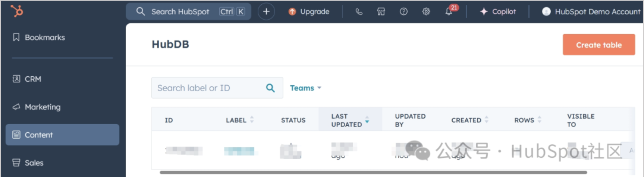The image size is (644, 177).
Task: Click the magnifier icon in label search
Action: click(270, 88)
